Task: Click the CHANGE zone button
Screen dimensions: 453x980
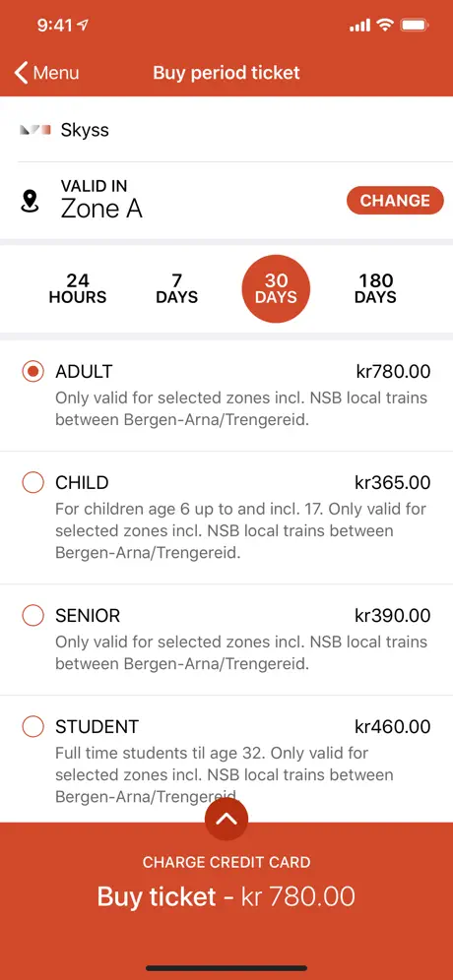Action: pyautogui.click(x=395, y=201)
